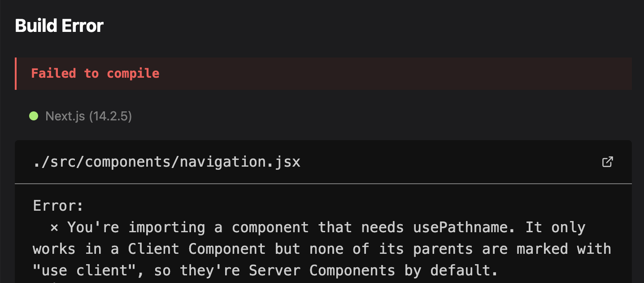644x283 pixels.
Task: Click the red left border of compile banner
Action: point(16,74)
